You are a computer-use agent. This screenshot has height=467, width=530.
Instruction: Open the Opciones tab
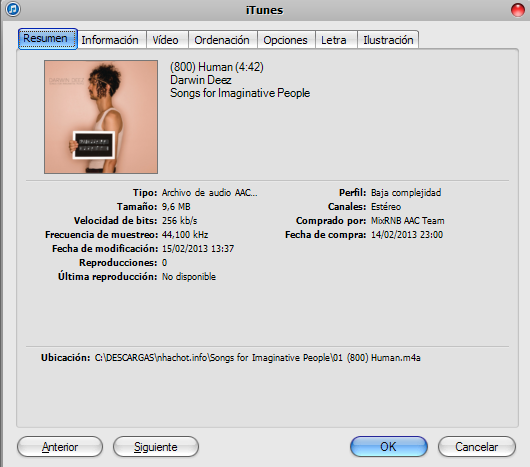click(285, 40)
